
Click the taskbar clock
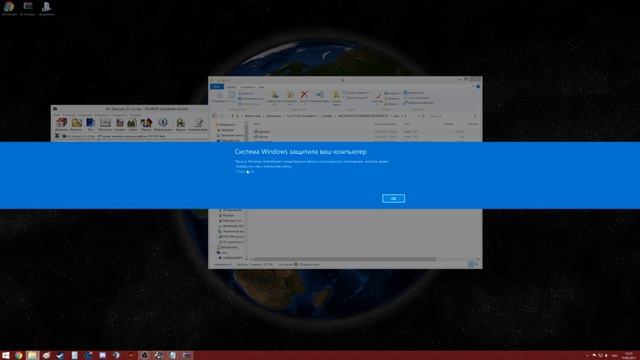pyautogui.click(x=629, y=356)
